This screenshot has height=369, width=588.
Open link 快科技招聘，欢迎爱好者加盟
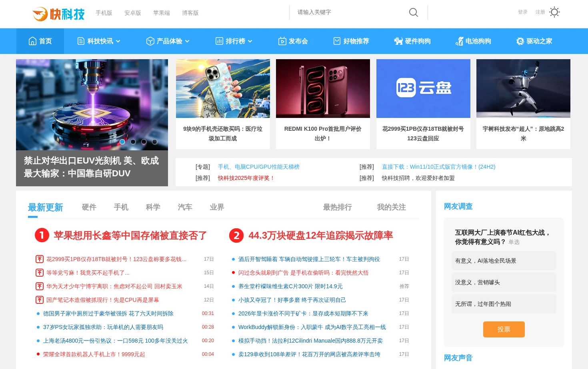pos(418,178)
